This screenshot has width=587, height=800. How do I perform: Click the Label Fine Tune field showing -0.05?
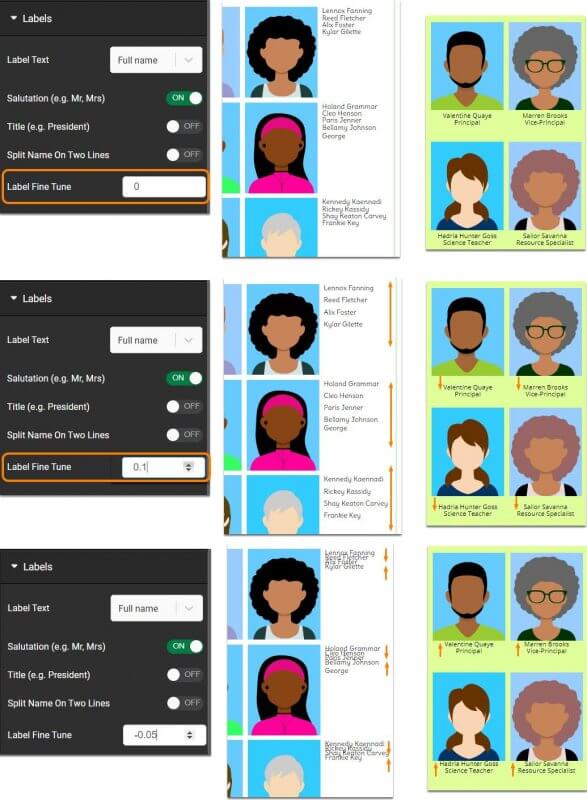[x=164, y=735]
